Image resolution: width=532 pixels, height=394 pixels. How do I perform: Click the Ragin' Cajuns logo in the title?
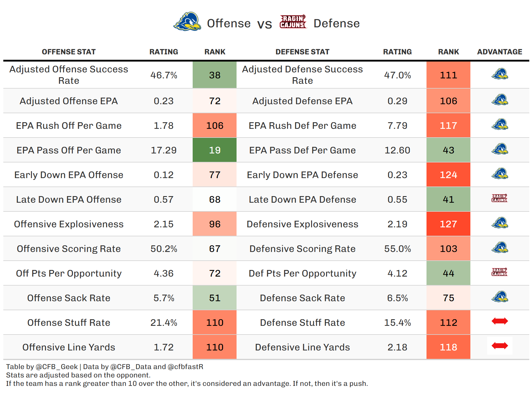tap(293, 22)
